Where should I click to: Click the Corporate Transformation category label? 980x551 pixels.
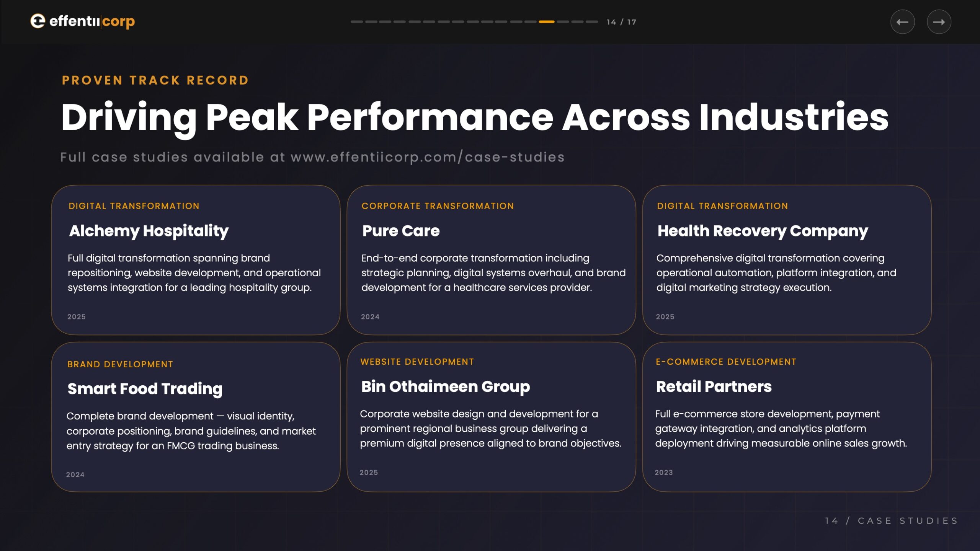point(438,206)
